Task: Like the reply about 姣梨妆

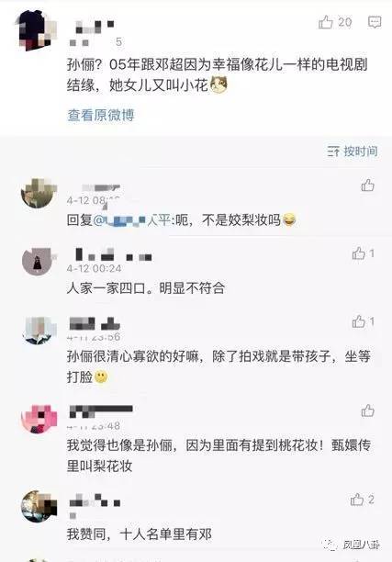Action: 367,185
